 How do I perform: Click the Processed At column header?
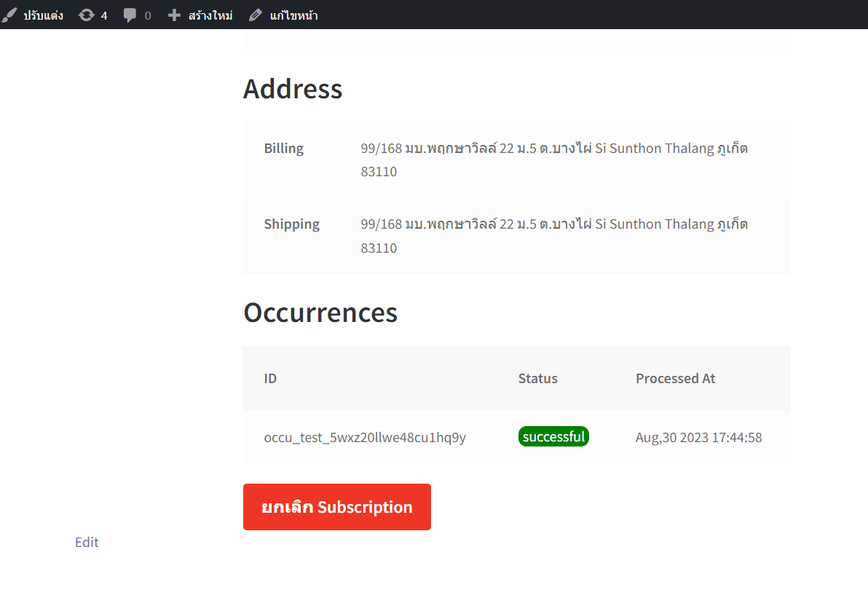coord(675,379)
